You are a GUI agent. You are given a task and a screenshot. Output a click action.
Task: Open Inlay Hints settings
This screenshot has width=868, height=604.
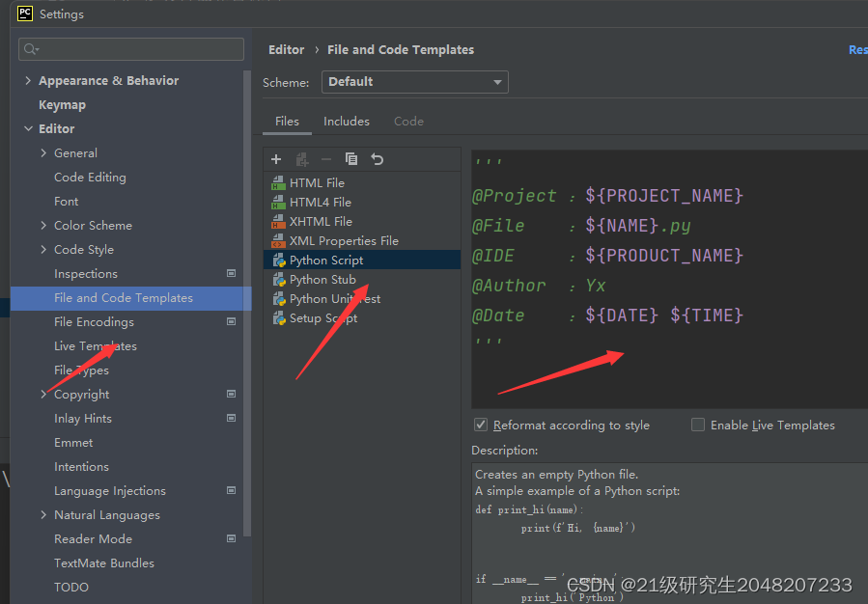82,419
